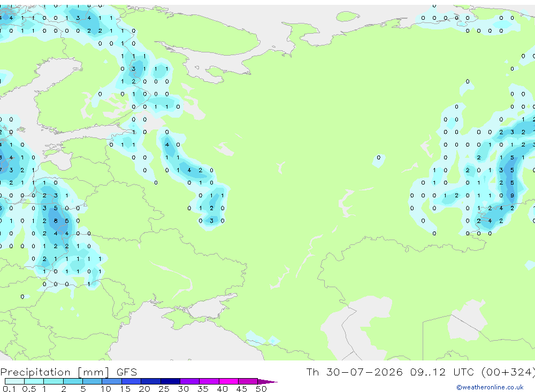Click the '40' legend scale label

point(222,389)
